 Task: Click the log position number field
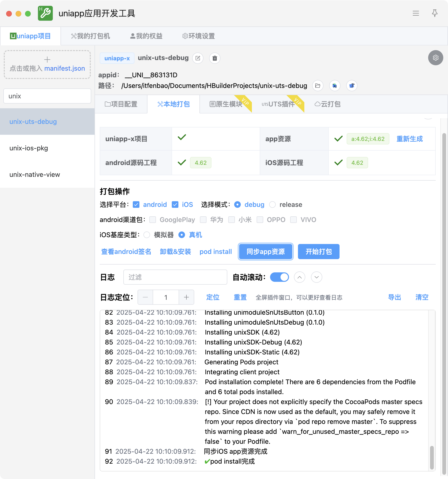pos(166,297)
